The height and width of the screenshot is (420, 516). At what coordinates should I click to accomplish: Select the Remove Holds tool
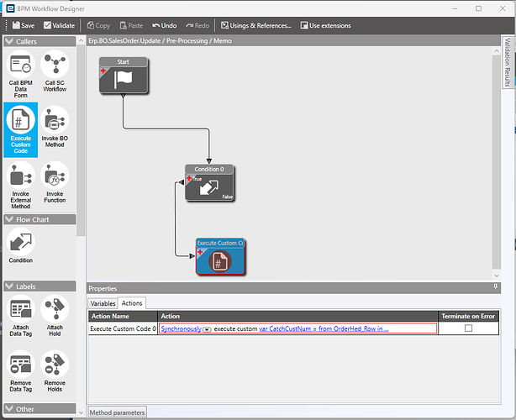coord(55,371)
